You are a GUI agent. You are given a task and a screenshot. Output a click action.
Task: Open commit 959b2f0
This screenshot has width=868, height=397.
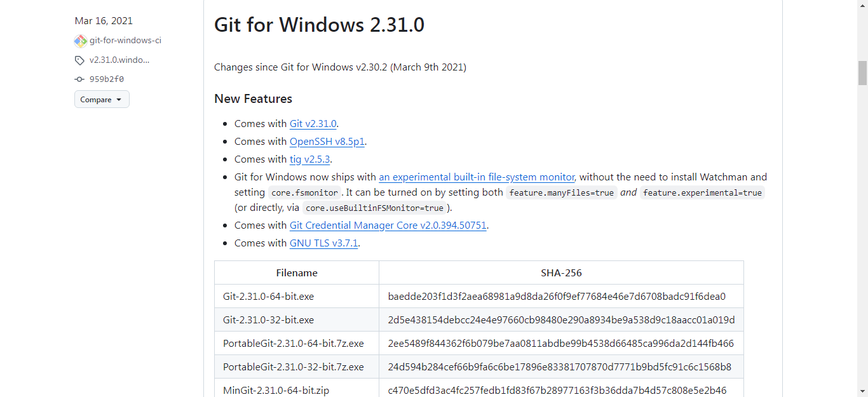(107, 79)
